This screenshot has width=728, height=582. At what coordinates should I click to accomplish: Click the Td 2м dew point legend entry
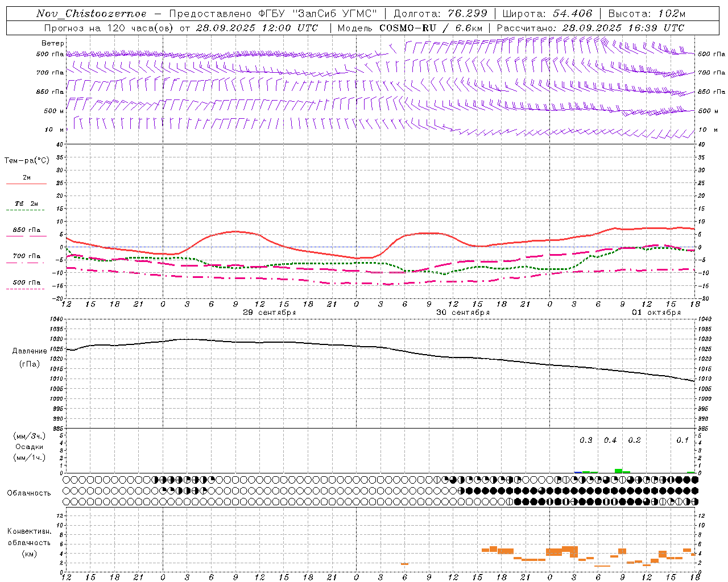pos(27,203)
